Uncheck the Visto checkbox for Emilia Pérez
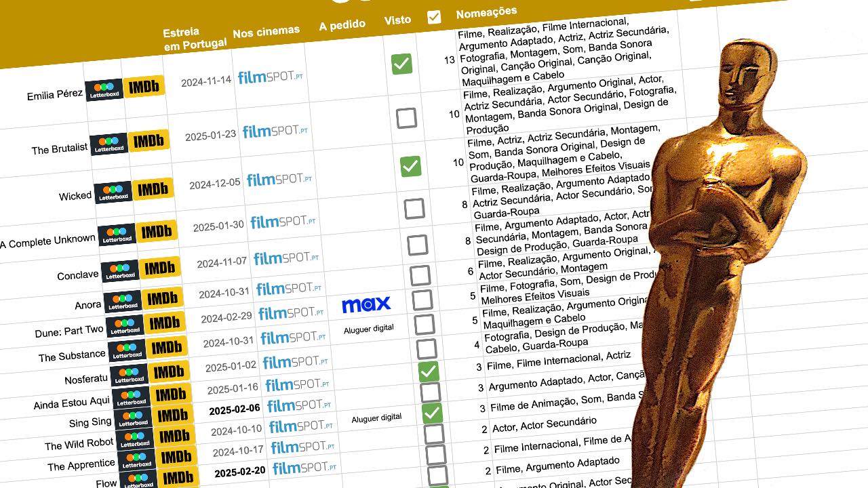Screen dimensions: 868x488 pos(401,64)
